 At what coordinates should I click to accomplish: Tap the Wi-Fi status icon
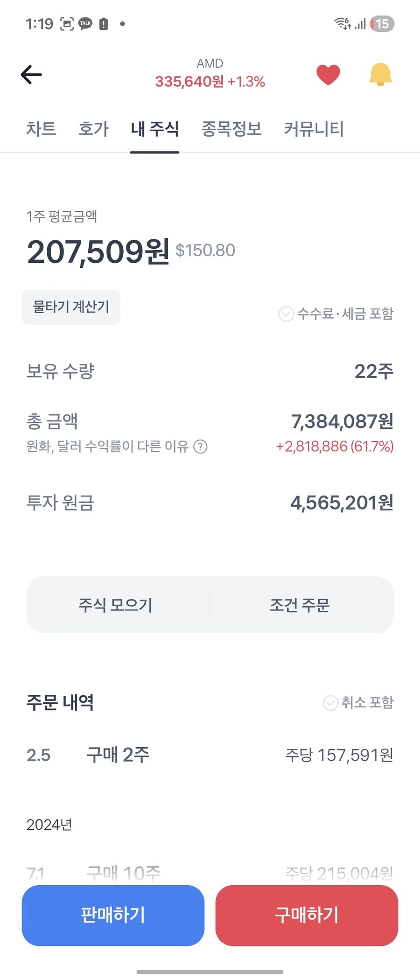[x=342, y=23]
